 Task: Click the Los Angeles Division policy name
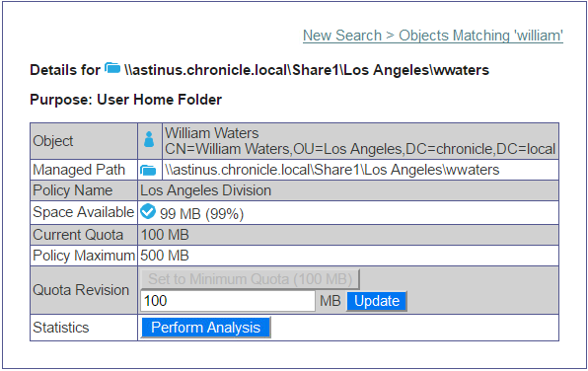click(x=205, y=190)
